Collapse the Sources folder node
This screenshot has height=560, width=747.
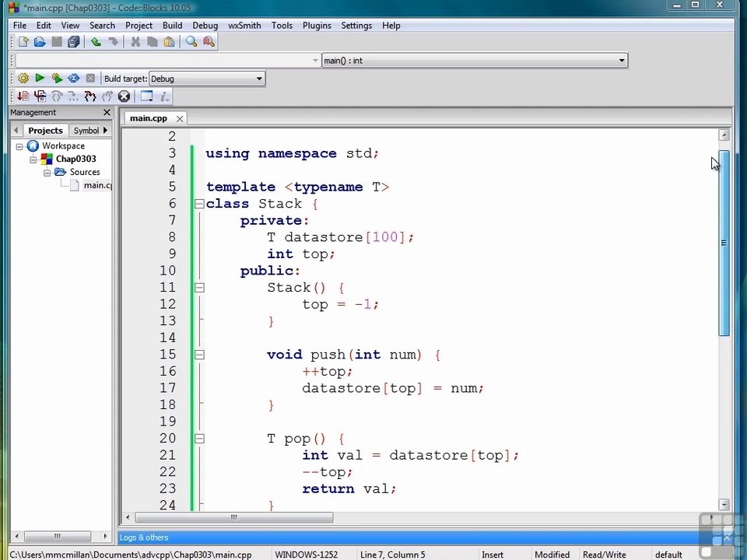(47, 173)
